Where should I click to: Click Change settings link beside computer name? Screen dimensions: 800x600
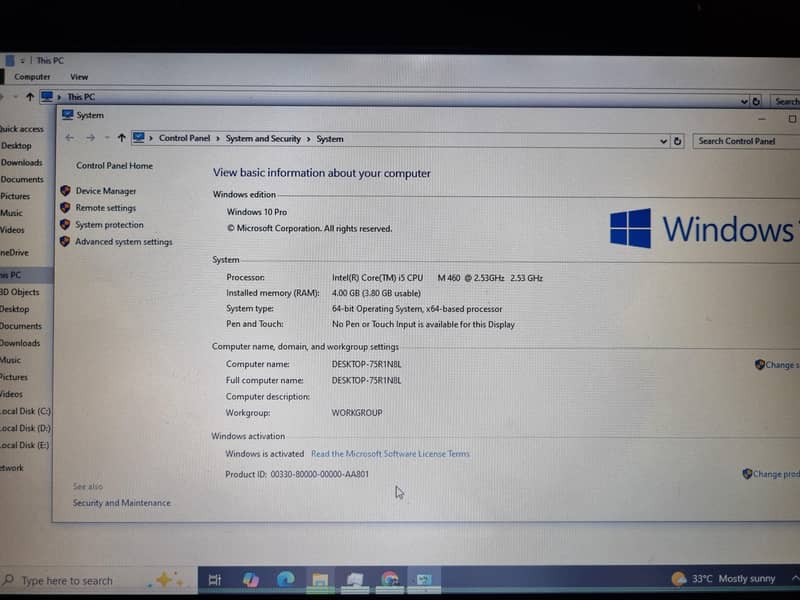pyautogui.click(x=777, y=365)
